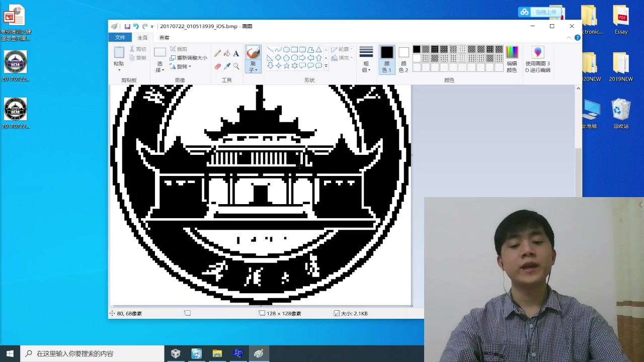Pick the Four-point star shape
Image resolution: width=644 pixels, height=362 pixels.
[278, 66]
